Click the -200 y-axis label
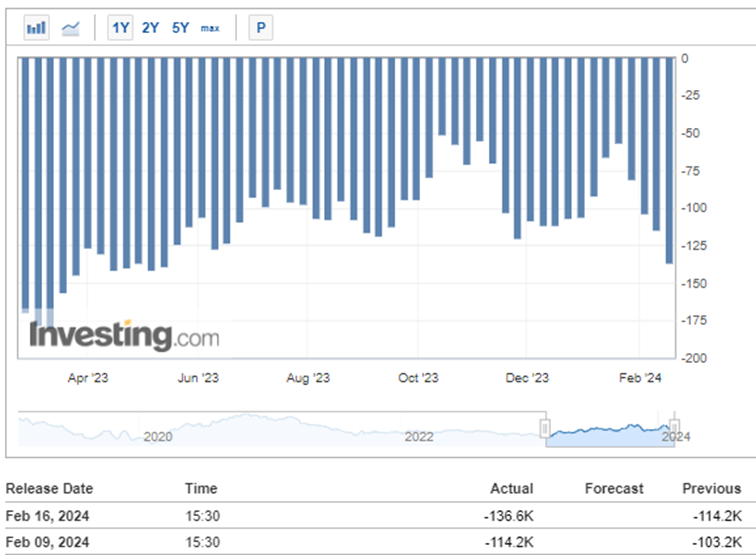Image resolution: width=756 pixels, height=555 pixels. pyautogui.click(x=694, y=358)
